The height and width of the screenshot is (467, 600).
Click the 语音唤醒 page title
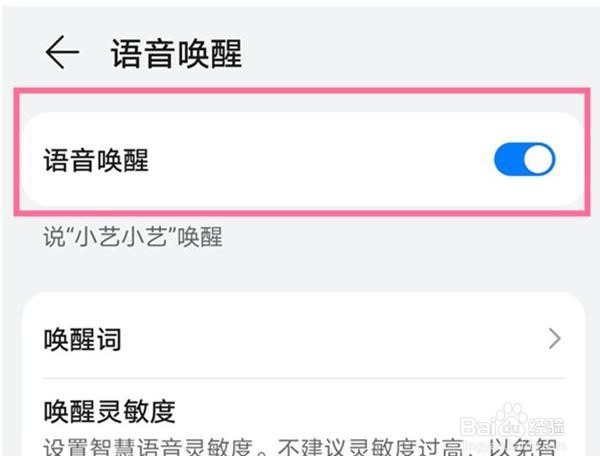coord(176,54)
